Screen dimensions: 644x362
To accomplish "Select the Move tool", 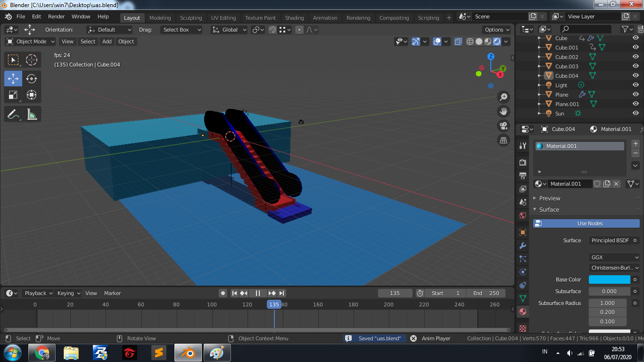I will (x=13, y=79).
